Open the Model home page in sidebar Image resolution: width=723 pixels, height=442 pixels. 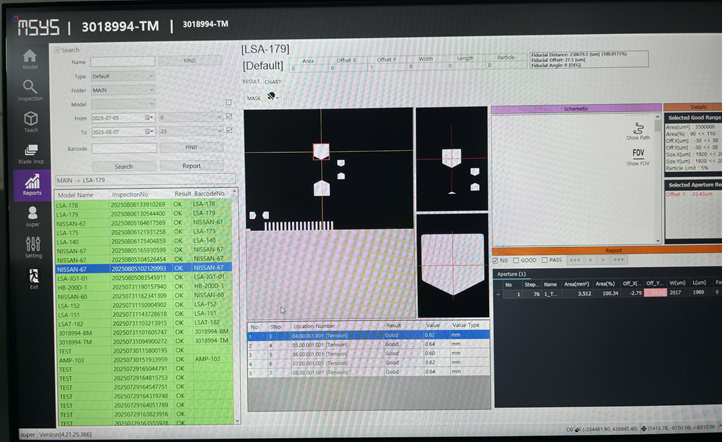pyautogui.click(x=30, y=57)
